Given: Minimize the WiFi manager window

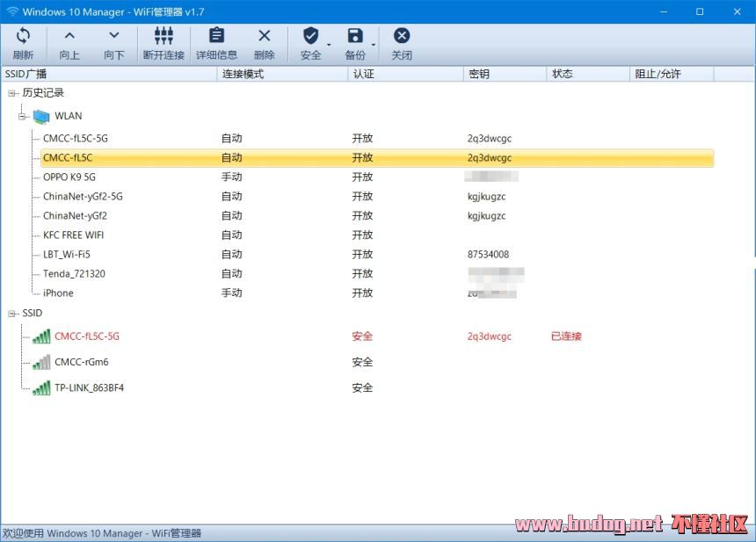Looking at the screenshot, I should click(664, 11).
